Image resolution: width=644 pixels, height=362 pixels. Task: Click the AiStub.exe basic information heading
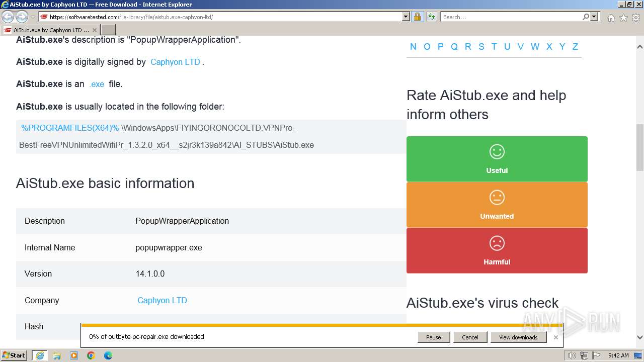[105, 183]
